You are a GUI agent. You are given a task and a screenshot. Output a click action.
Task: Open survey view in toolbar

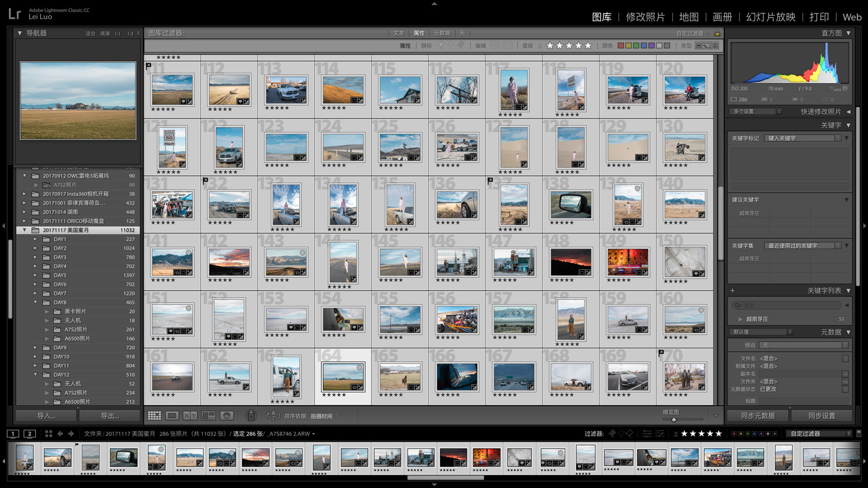(208, 416)
